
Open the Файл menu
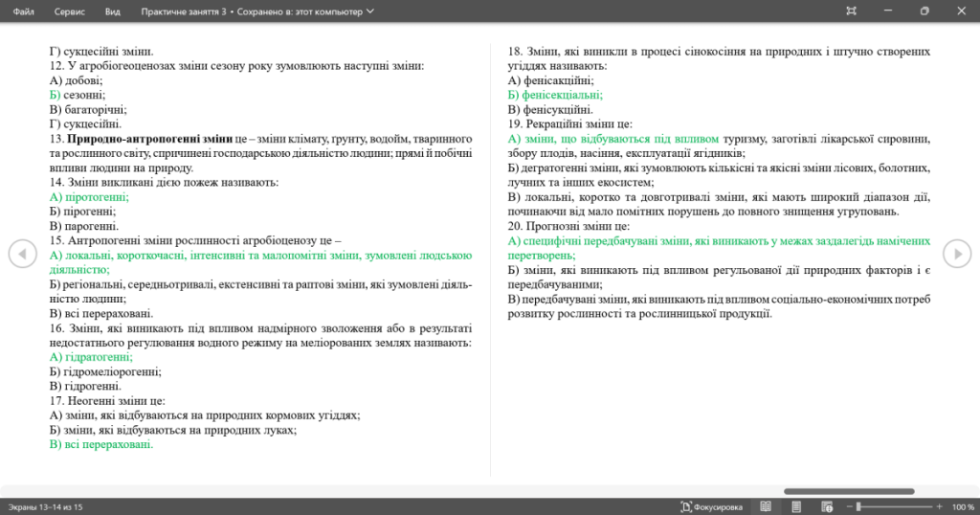point(23,11)
